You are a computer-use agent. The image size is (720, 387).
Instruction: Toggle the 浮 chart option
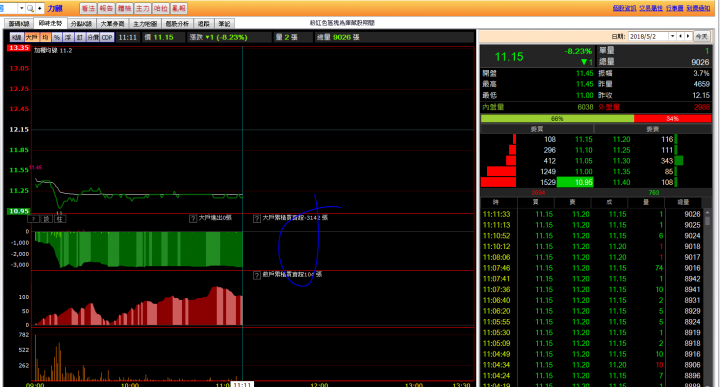point(68,38)
